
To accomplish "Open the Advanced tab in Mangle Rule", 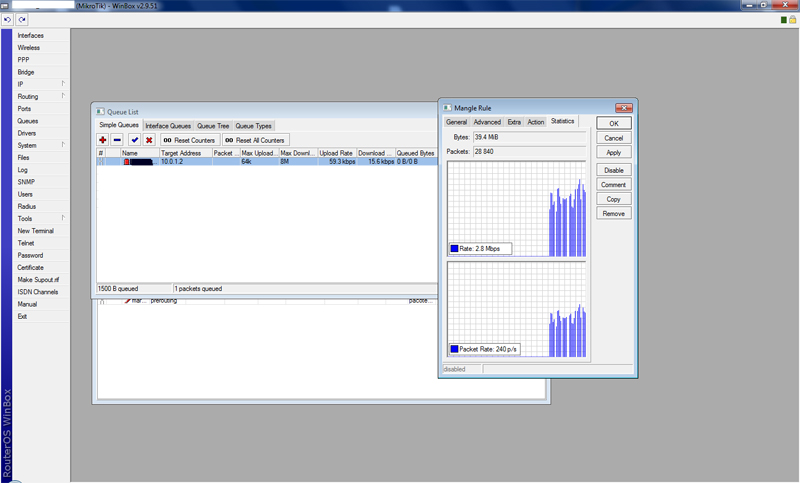I will (487, 122).
